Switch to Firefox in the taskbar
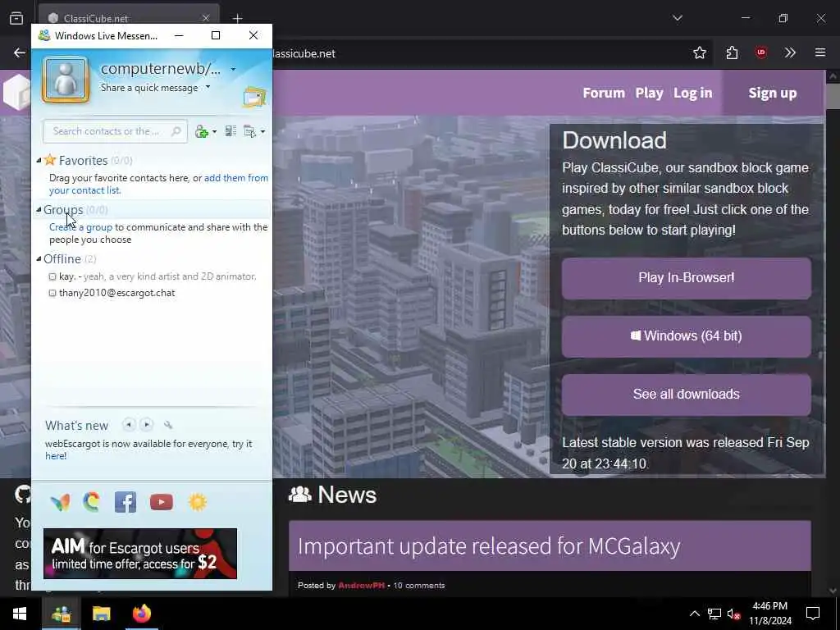The height and width of the screenshot is (630, 840). [x=141, y=614]
